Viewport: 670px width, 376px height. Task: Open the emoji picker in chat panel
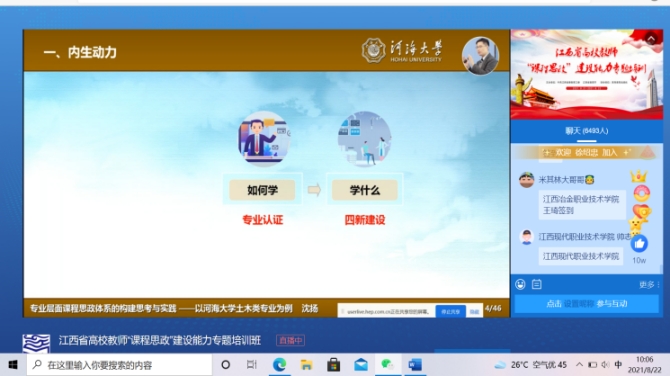tap(520, 284)
